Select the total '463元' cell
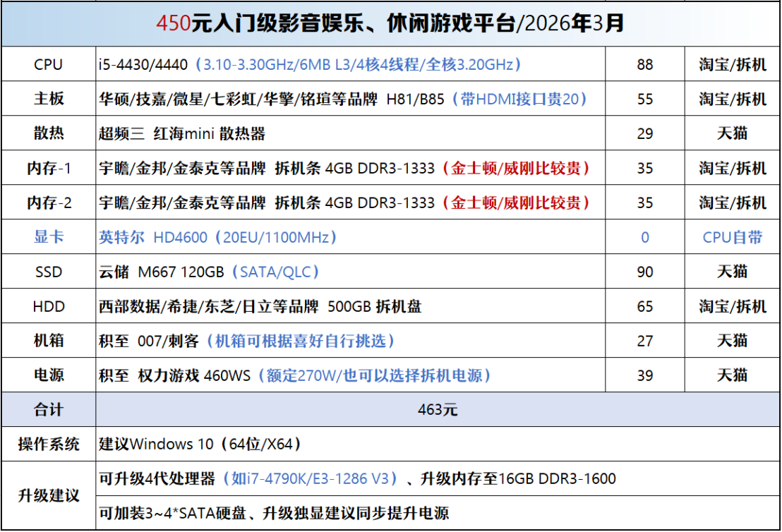Screen dimensions: 782x532 click(x=438, y=409)
